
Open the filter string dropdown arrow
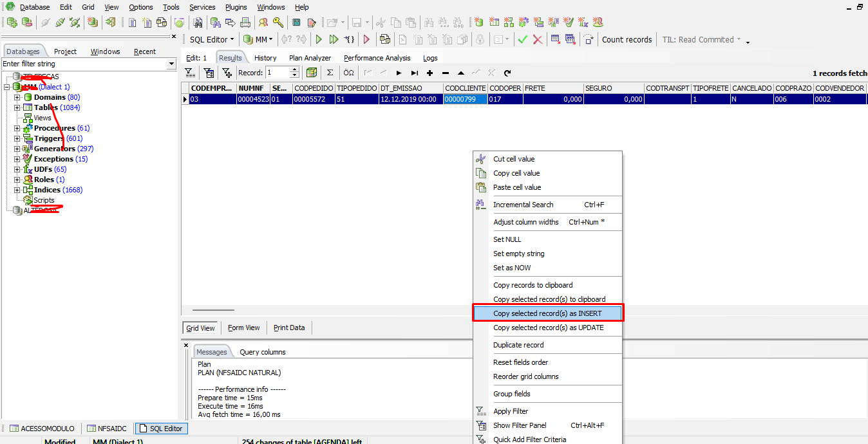(171, 64)
